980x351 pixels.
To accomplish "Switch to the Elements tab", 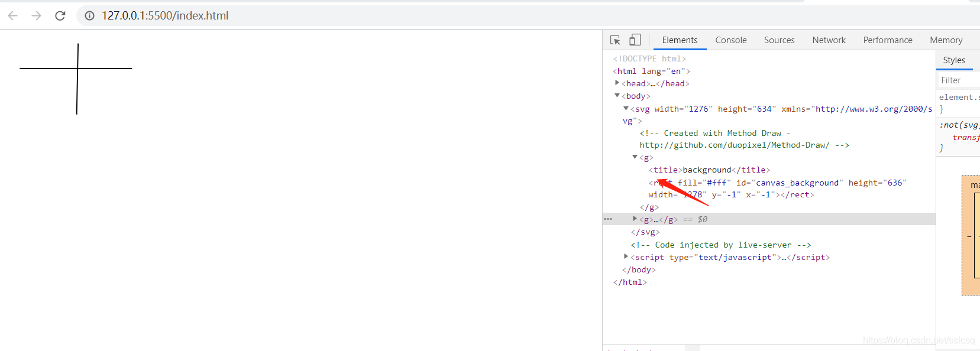I will pos(680,40).
